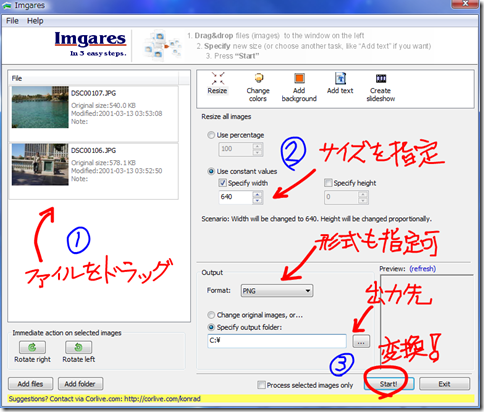Click the Rotate right icon button

click(x=32, y=347)
